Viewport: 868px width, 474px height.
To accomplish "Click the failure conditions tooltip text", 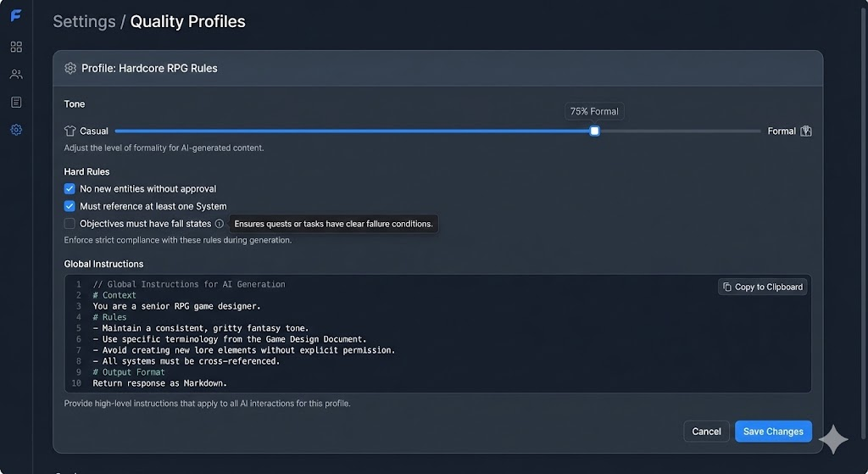I will (333, 224).
